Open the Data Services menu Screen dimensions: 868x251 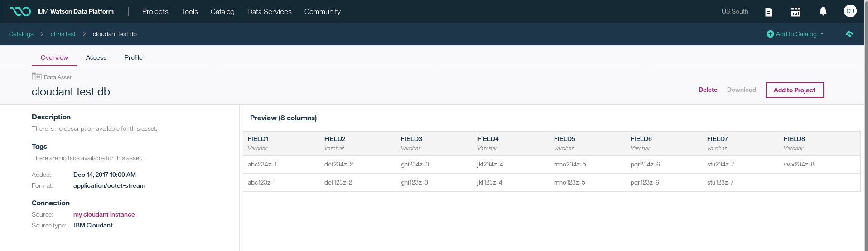[269, 11]
